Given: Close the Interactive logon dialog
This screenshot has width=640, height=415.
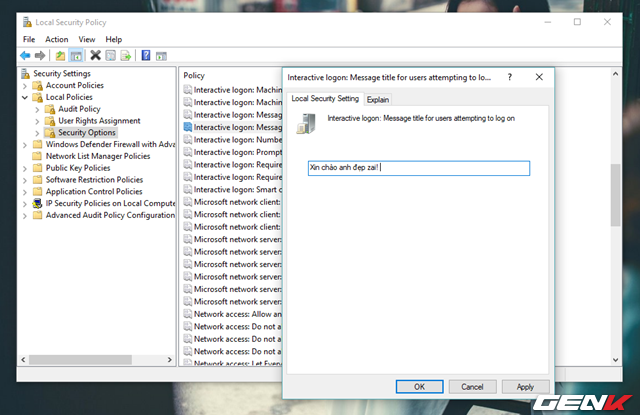Looking at the screenshot, I should click(x=539, y=77).
